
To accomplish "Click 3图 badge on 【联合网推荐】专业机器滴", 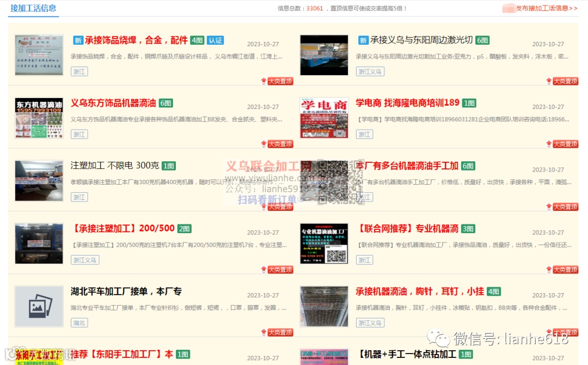I will (x=468, y=228).
